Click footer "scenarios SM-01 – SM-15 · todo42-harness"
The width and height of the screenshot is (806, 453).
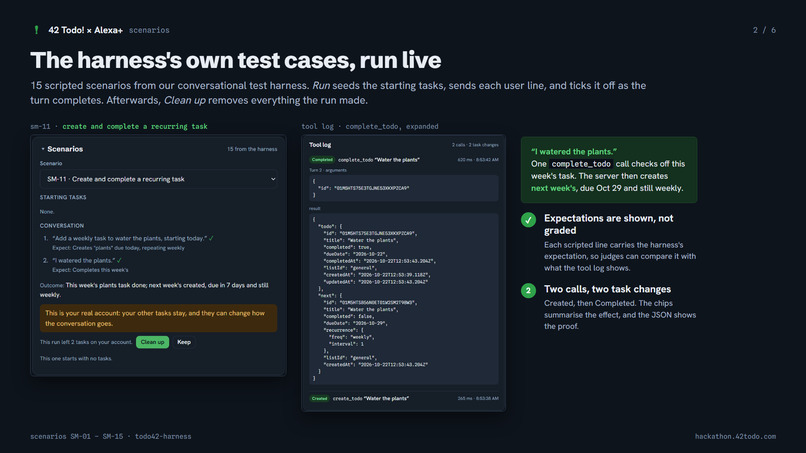click(x=111, y=437)
